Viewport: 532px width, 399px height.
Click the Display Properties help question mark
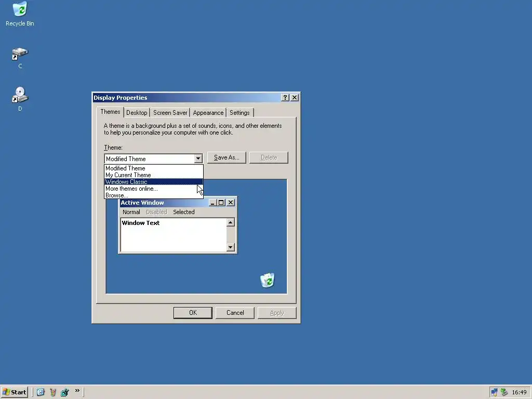(x=285, y=98)
